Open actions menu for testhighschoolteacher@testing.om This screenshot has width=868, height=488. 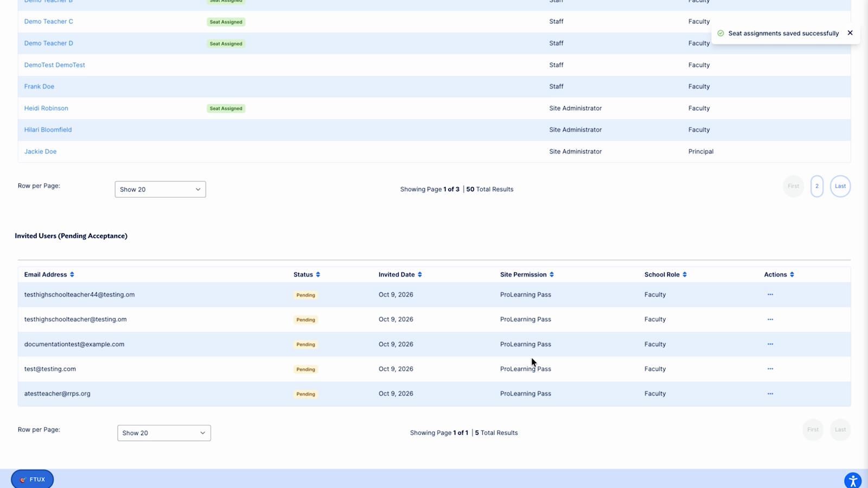(x=770, y=319)
